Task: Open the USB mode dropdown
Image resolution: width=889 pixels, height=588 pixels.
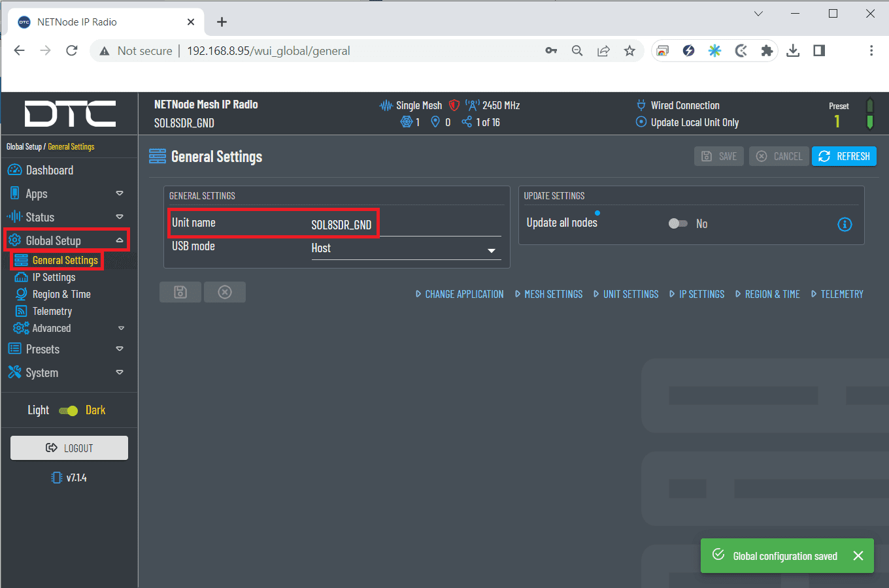Action: (405, 249)
